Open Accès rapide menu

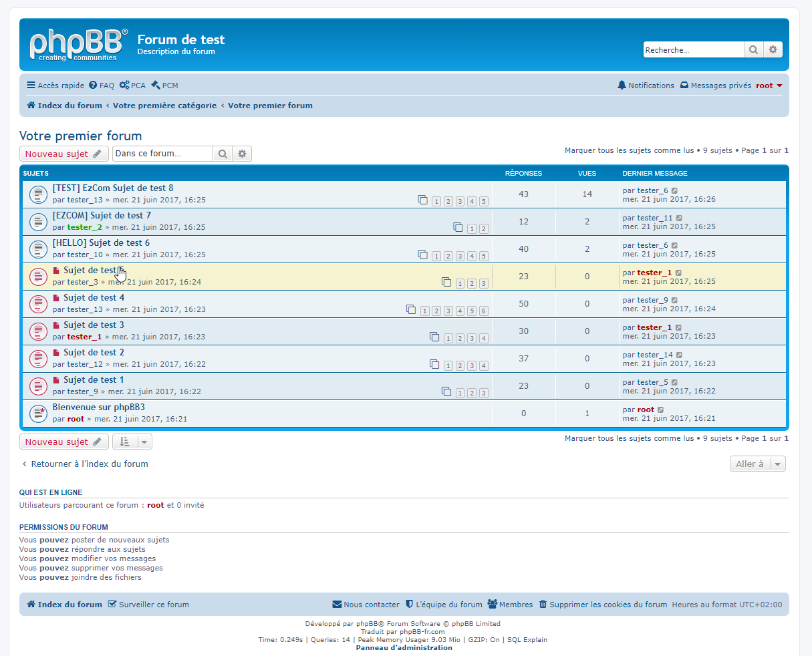[55, 86]
